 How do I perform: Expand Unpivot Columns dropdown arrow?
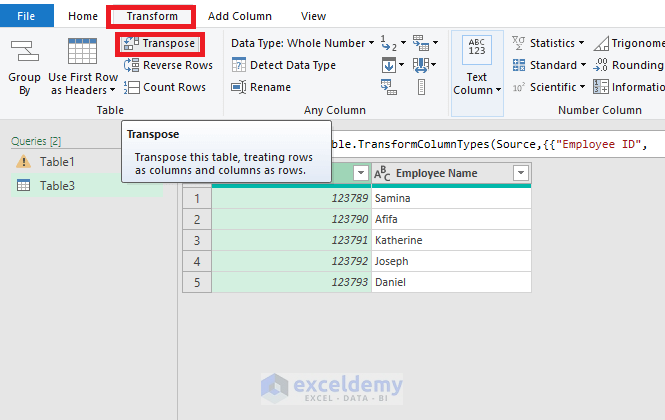point(436,43)
